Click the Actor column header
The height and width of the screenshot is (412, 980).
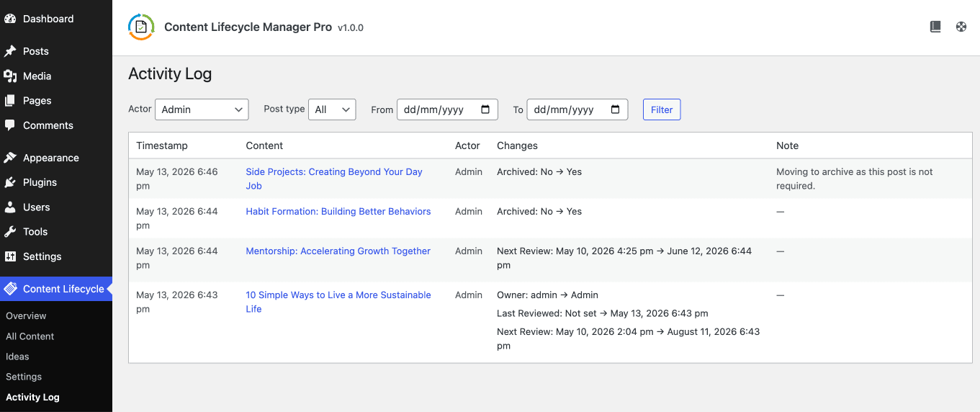click(x=467, y=145)
